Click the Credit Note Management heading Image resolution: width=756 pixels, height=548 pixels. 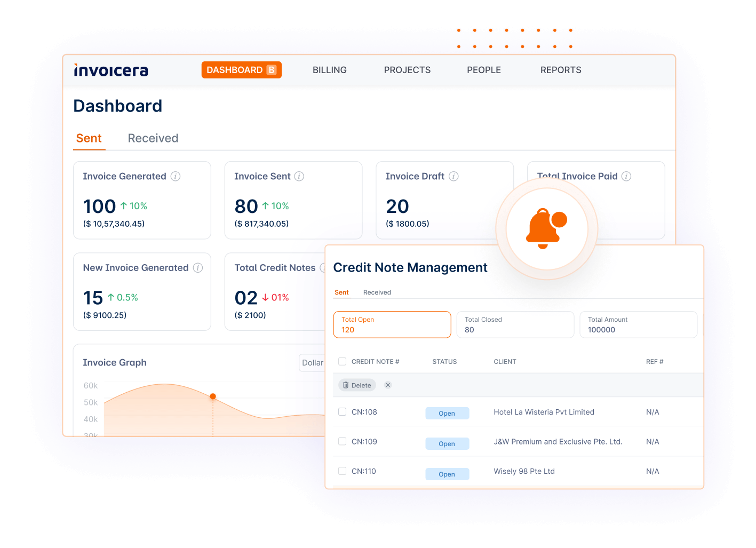coord(410,267)
